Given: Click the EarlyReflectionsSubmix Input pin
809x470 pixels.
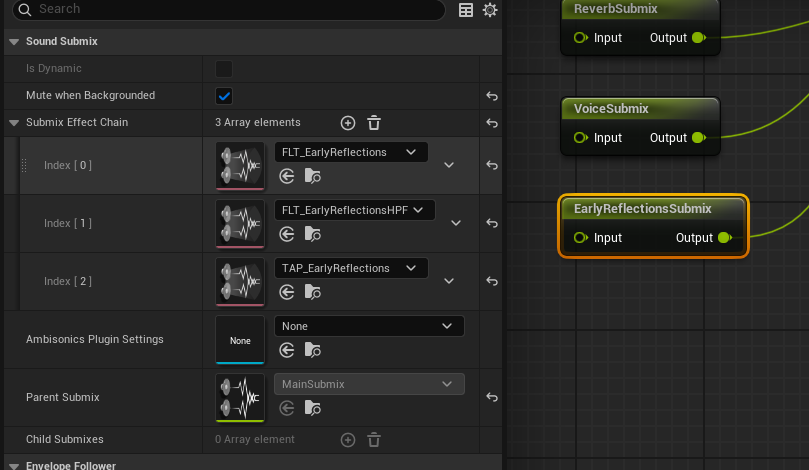Looking at the screenshot, I should pyautogui.click(x=581, y=238).
